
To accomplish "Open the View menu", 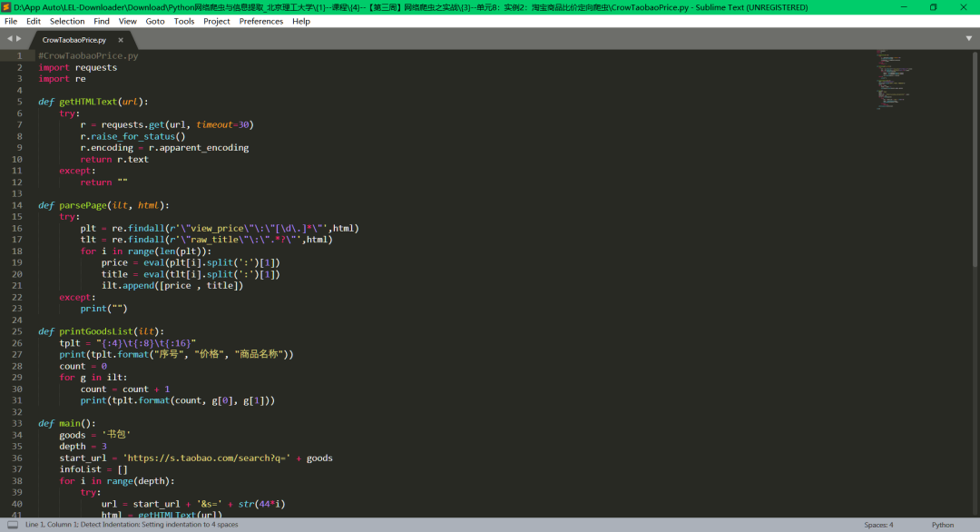I will 128,21.
